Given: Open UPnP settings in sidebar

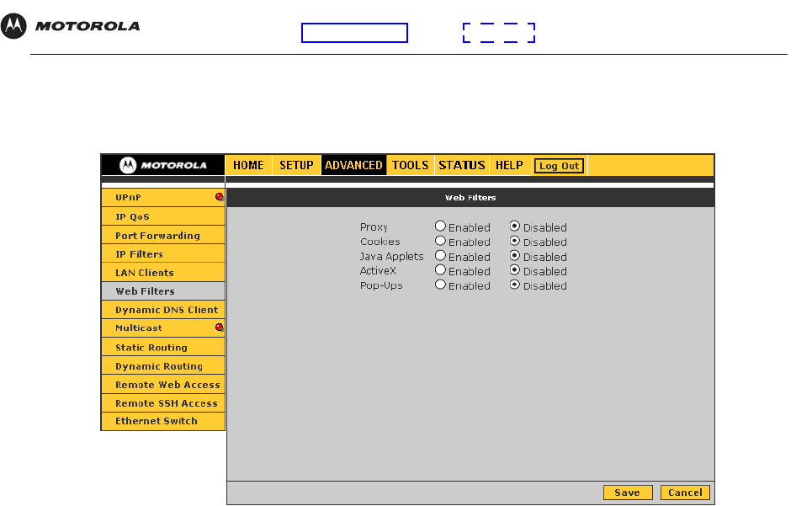Looking at the screenshot, I should tap(163, 197).
